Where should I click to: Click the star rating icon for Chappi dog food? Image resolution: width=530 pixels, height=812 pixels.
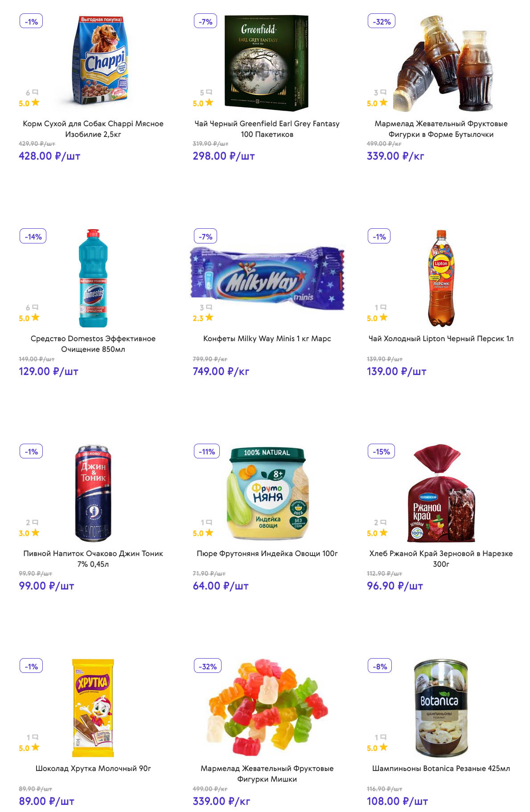(35, 103)
